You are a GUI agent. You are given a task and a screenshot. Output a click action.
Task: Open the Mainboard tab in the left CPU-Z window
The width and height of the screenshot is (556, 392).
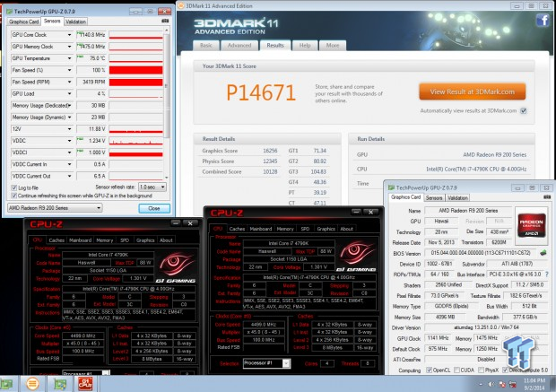pyautogui.click(x=80, y=240)
